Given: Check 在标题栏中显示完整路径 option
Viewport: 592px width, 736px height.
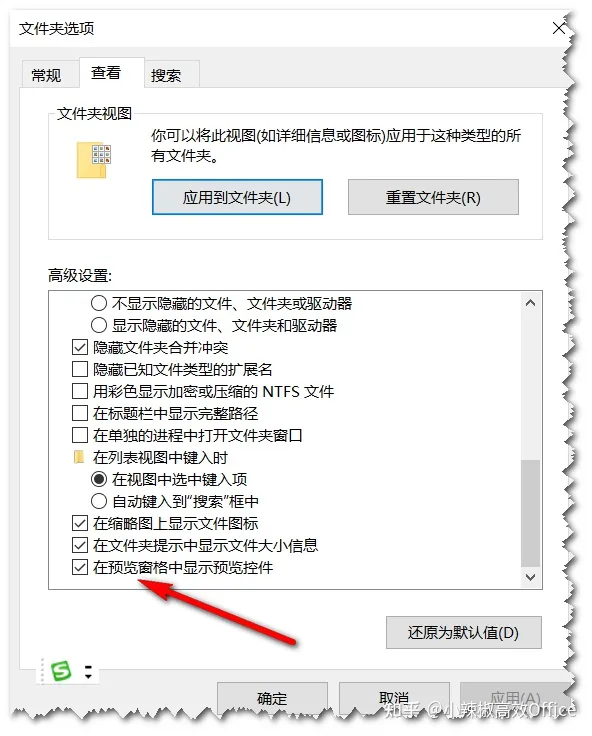Looking at the screenshot, I should click(80, 414).
